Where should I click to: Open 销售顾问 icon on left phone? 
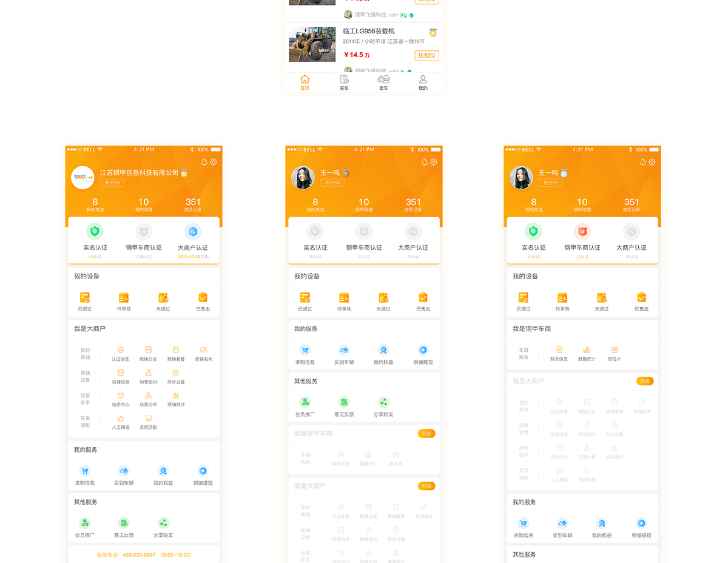point(148,373)
